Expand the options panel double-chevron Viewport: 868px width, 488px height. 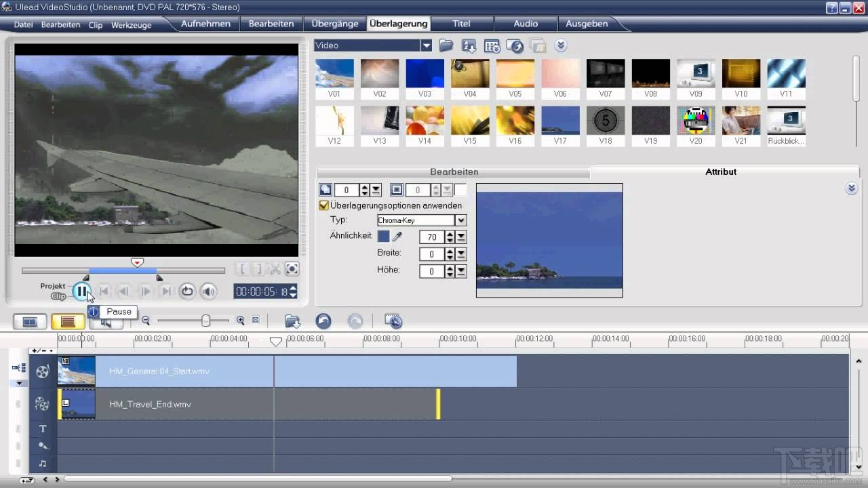[x=852, y=188]
